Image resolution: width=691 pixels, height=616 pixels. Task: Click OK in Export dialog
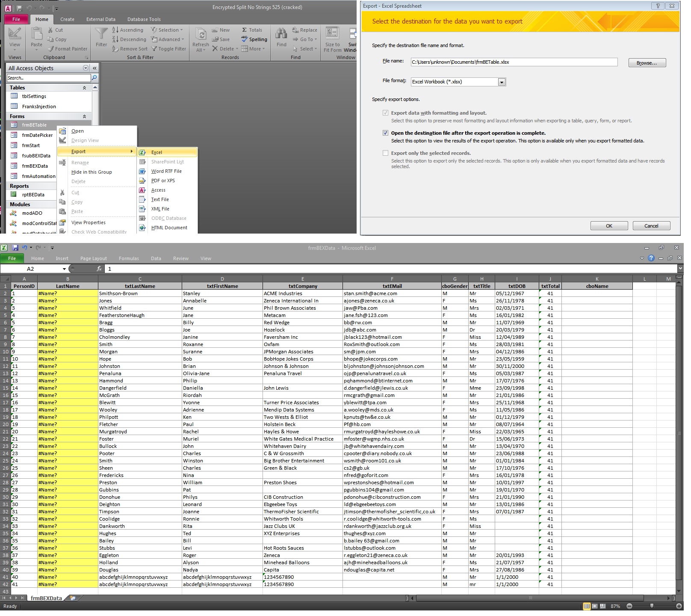tap(609, 226)
